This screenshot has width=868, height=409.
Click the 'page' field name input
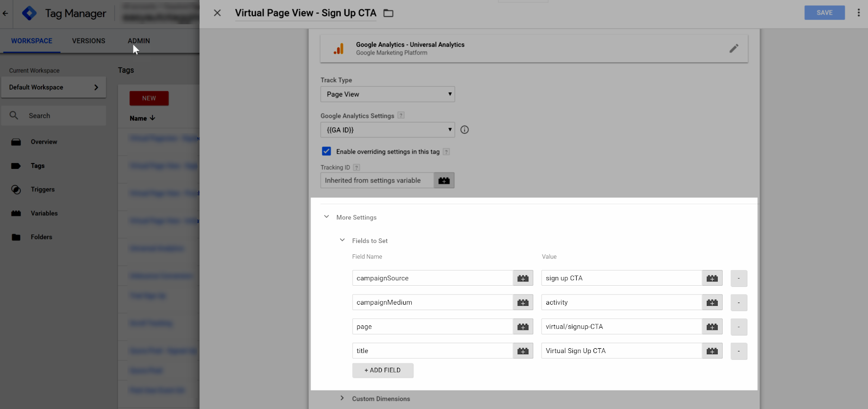click(432, 326)
